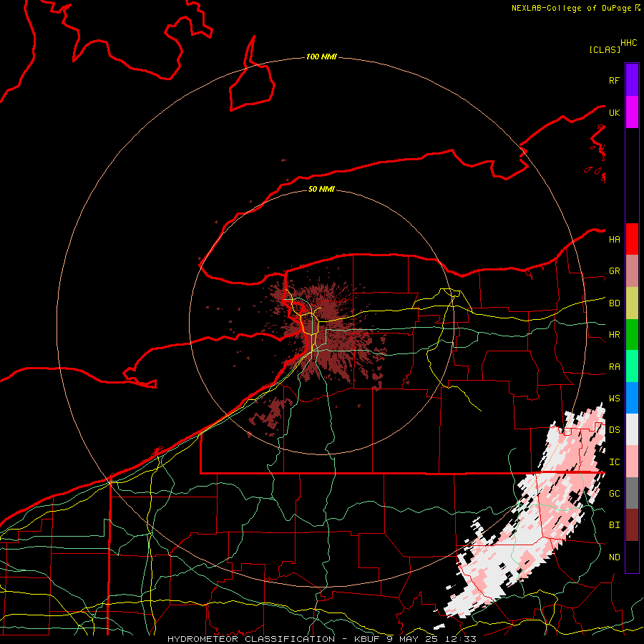Click the '50 NMI' range ring label
This screenshot has width=644, height=644.
pyautogui.click(x=321, y=189)
